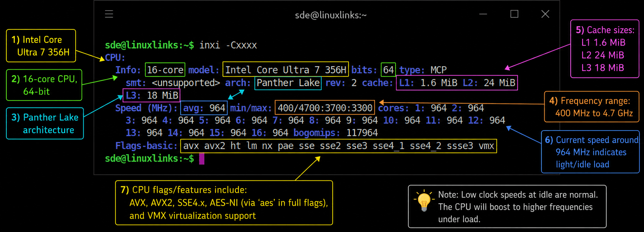Click the 'model:' label in output

(204, 70)
